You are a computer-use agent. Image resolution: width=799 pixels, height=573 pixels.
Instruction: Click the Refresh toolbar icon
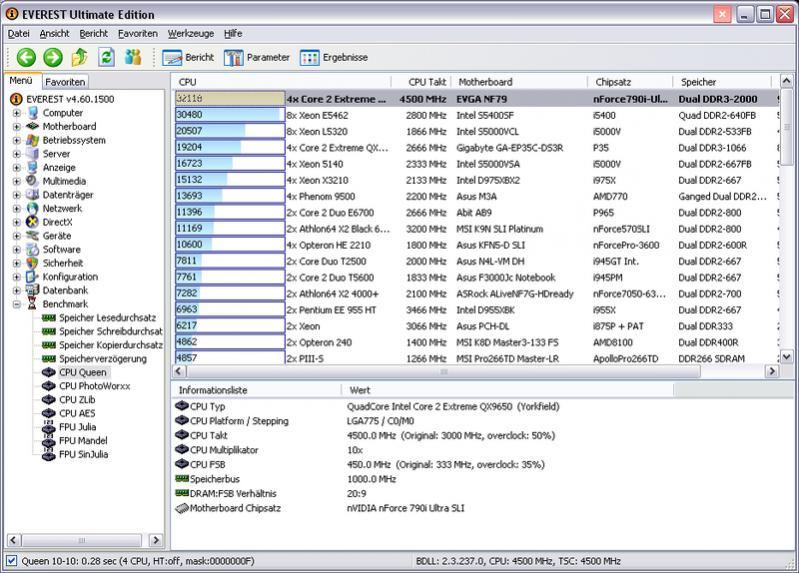click(106, 57)
